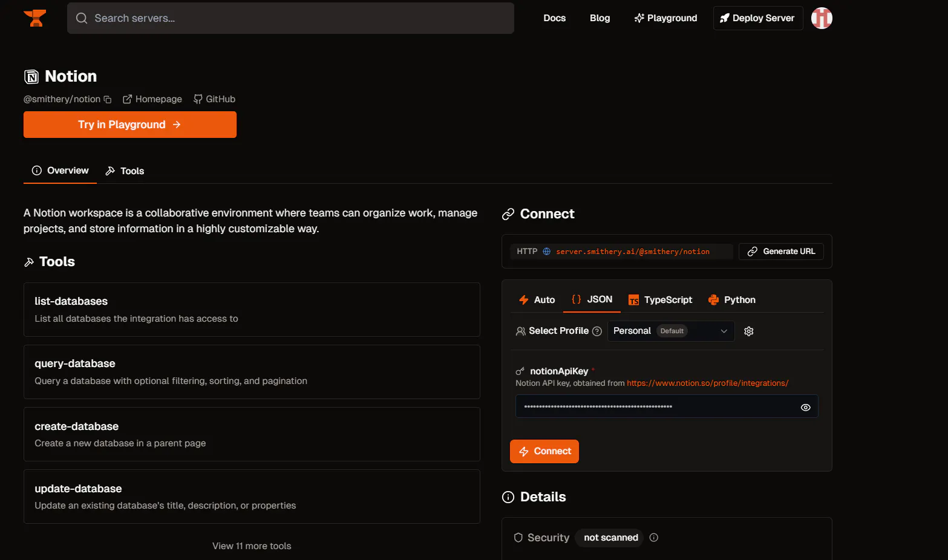Click the Generate URL button
The image size is (948, 560).
(x=781, y=252)
